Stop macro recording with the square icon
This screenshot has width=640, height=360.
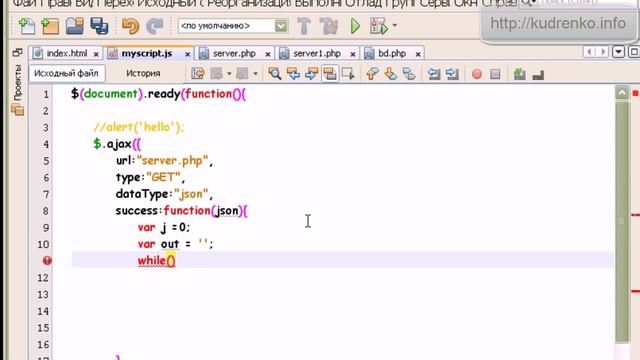495,74
